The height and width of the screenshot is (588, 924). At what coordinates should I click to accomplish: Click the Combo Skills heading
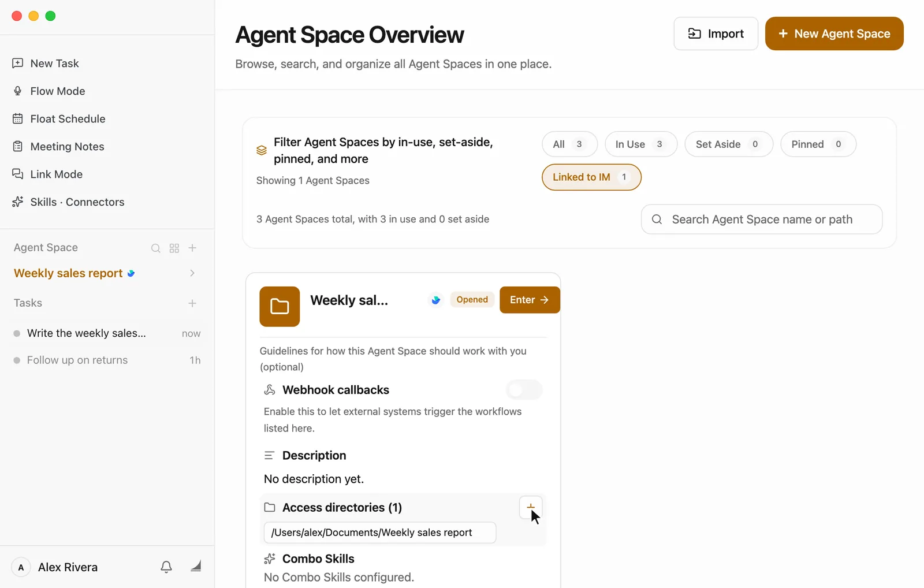(x=318, y=559)
